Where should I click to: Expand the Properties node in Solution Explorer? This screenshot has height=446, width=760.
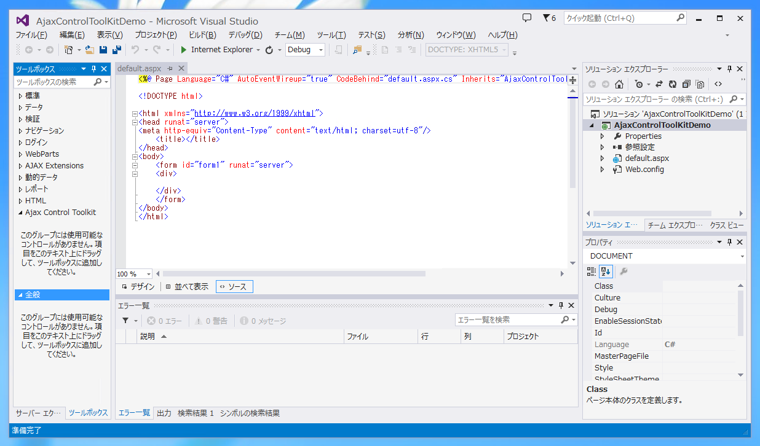pyautogui.click(x=602, y=136)
